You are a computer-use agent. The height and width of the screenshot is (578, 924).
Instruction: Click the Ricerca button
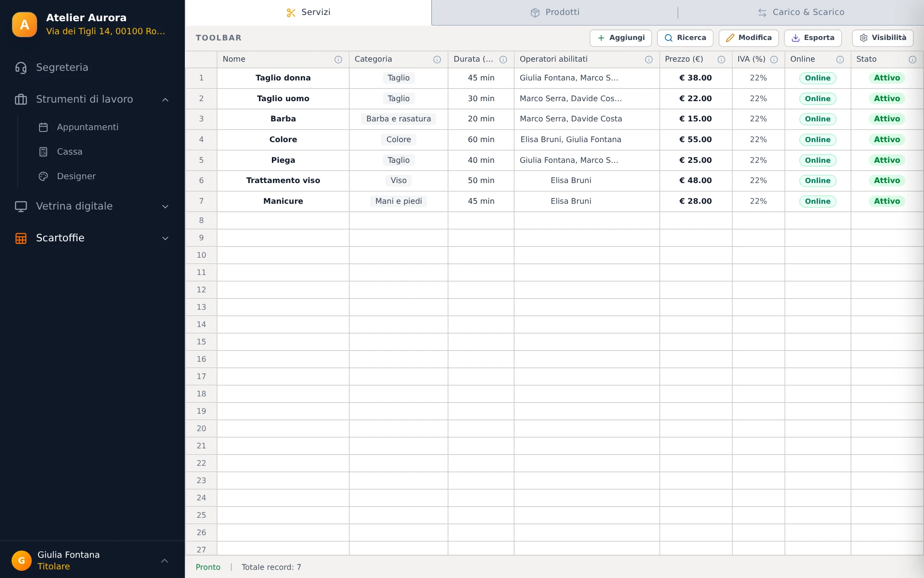685,38
